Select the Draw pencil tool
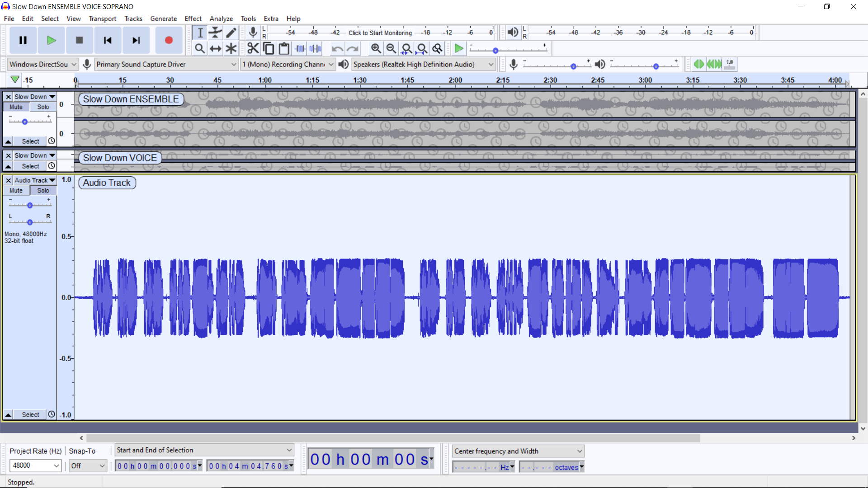This screenshot has width=868, height=488. click(x=231, y=33)
